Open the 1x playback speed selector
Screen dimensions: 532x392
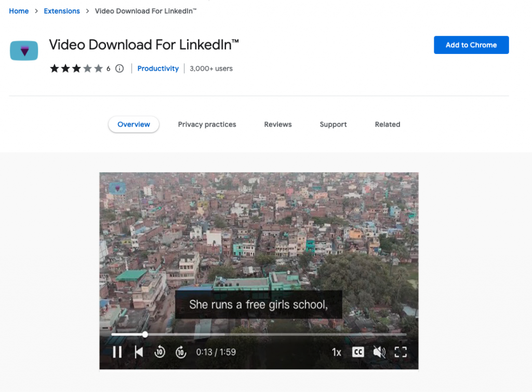pos(336,352)
